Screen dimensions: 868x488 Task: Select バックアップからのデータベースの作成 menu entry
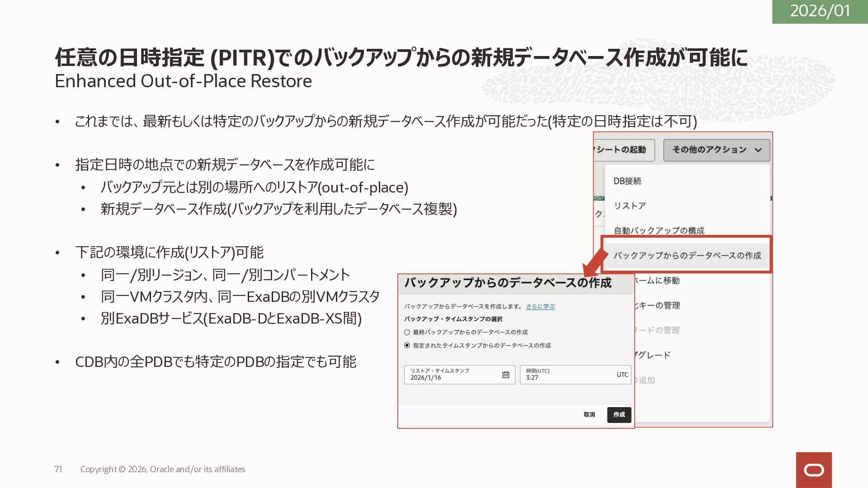point(687,256)
